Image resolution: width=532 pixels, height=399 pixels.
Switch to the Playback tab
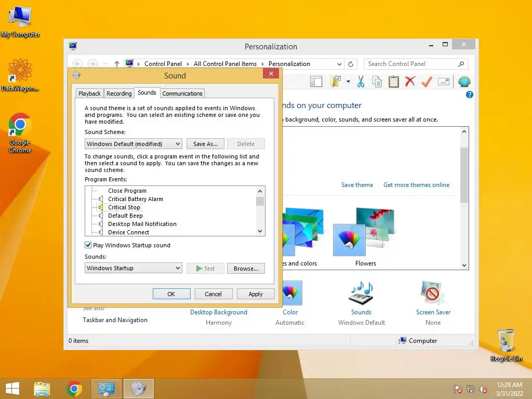(x=89, y=94)
